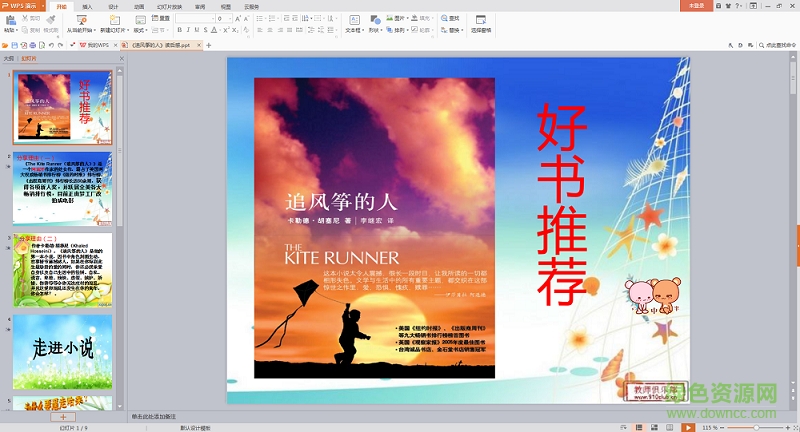The height and width of the screenshot is (432, 800).
Task: Click the Print icon in quick toolbar
Action: click(33, 45)
